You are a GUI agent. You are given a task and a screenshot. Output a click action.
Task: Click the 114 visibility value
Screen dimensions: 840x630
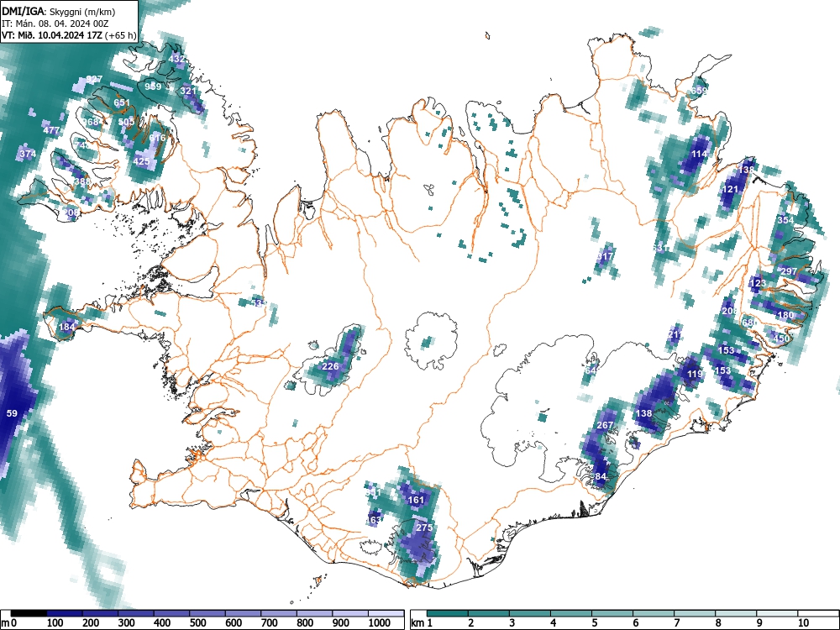pyautogui.click(x=699, y=154)
